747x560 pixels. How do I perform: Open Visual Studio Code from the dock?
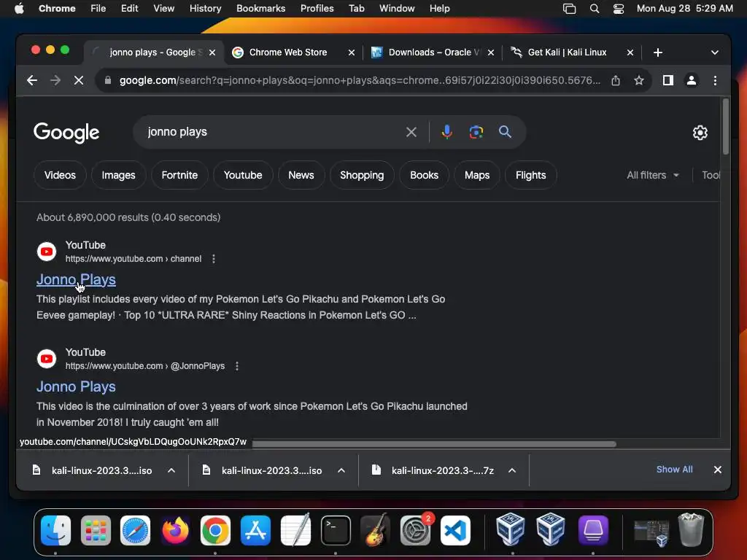pos(455,530)
